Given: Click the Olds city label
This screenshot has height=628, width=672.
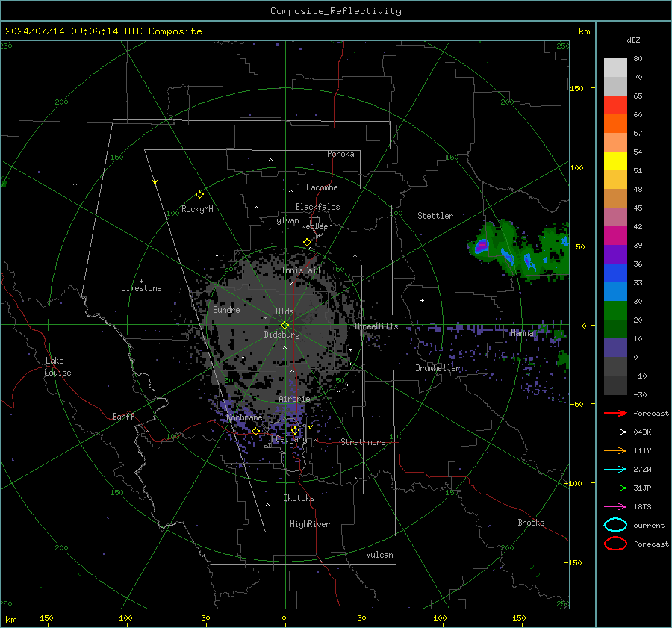Looking at the screenshot, I should 284,311.
